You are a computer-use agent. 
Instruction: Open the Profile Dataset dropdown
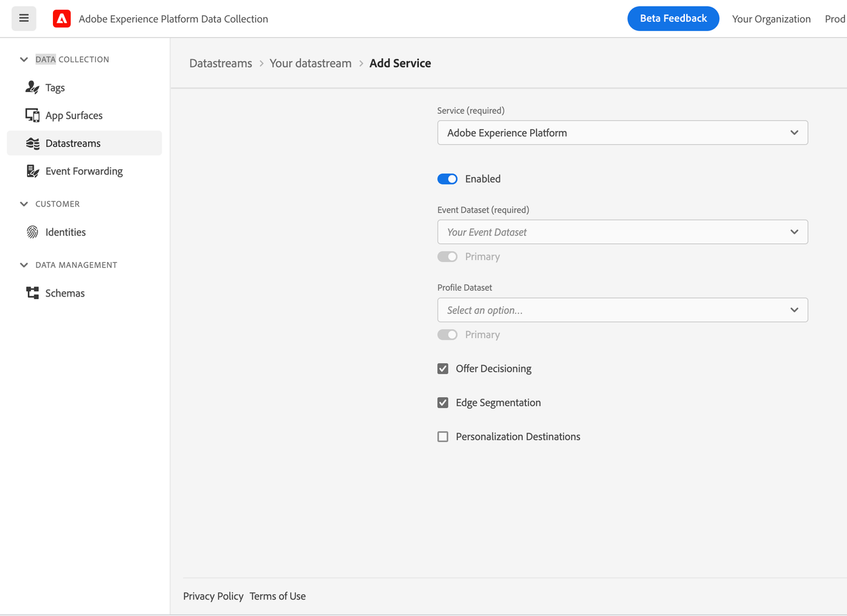pos(622,310)
